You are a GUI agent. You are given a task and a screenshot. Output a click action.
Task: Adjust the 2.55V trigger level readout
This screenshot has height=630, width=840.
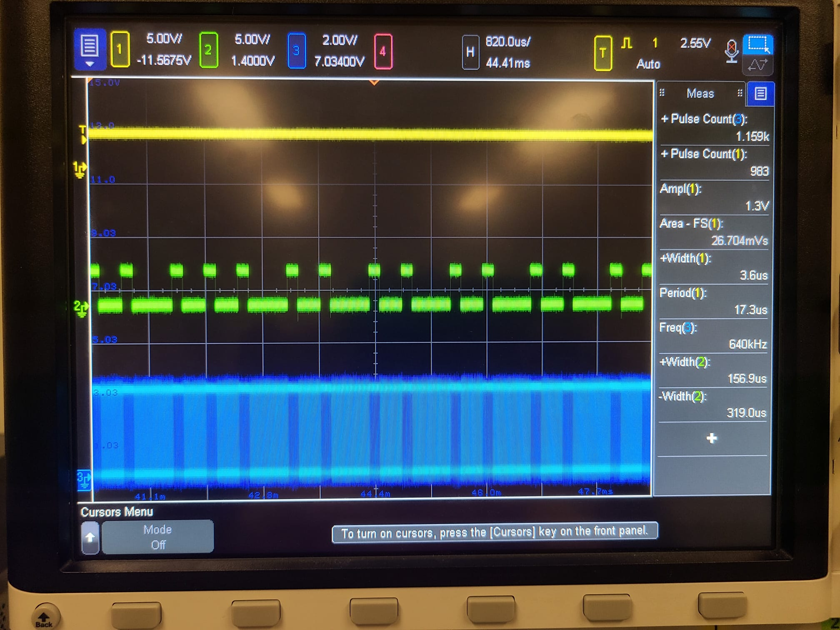(694, 43)
